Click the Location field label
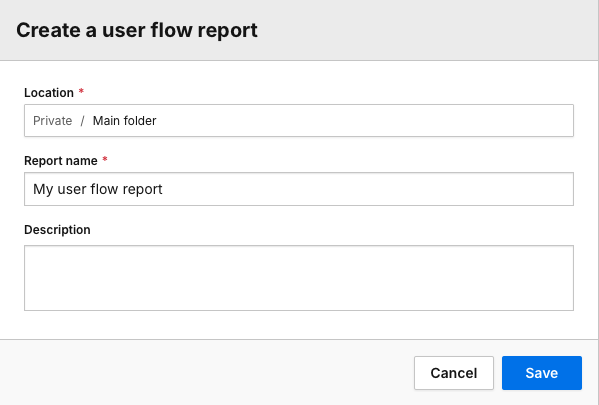This screenshot has height=405, width=599. (49, 92)
